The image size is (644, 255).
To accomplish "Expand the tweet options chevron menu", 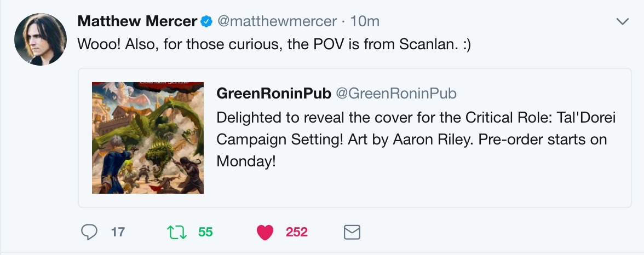I will (x=622, y=22).
